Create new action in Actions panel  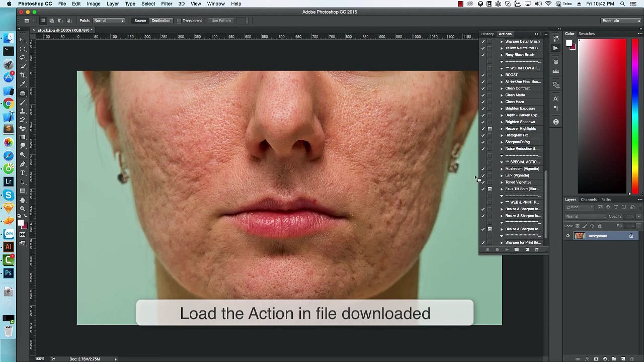tap(527, 250)
